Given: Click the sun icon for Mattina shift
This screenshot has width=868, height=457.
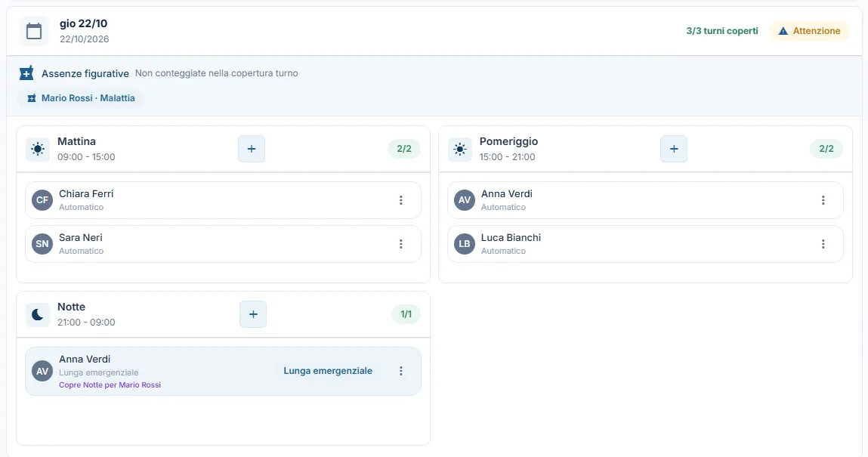Looking at the screenshot, I should point(38,149).
